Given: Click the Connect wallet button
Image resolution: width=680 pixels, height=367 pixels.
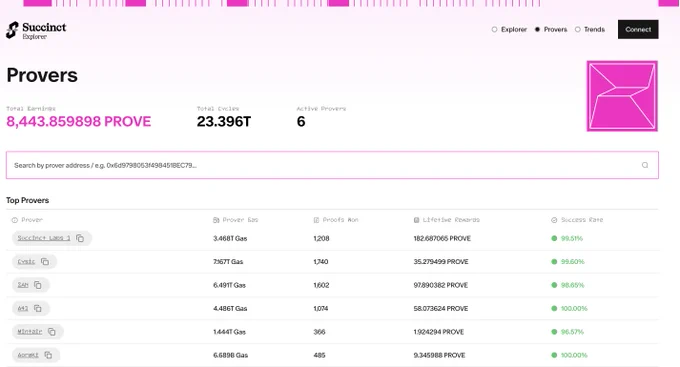Looking at the screenshot, I should (638, 29).
